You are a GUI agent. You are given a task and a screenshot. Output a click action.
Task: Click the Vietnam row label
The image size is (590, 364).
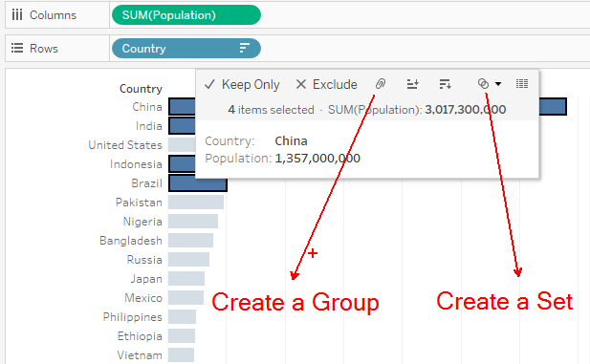140,355
